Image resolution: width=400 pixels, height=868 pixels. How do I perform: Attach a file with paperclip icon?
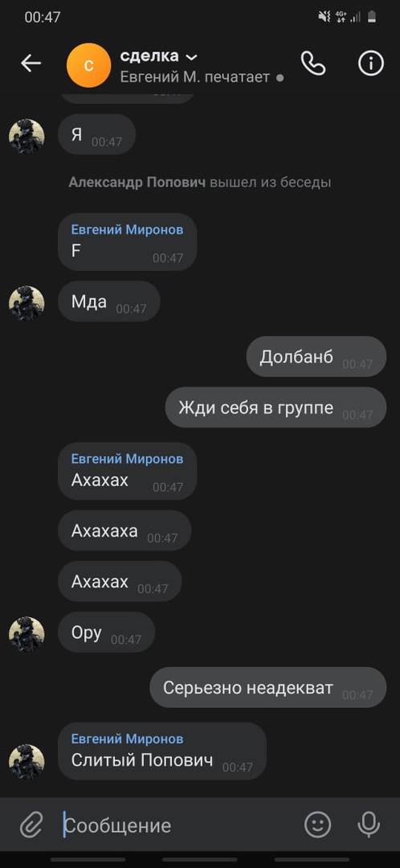coord(31,826)
